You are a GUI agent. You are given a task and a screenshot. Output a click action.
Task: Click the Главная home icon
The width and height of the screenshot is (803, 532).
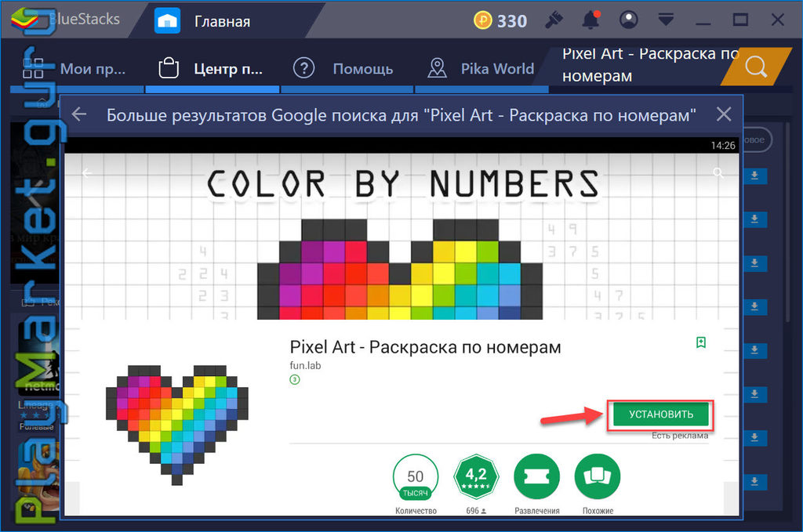coord(167,21)
